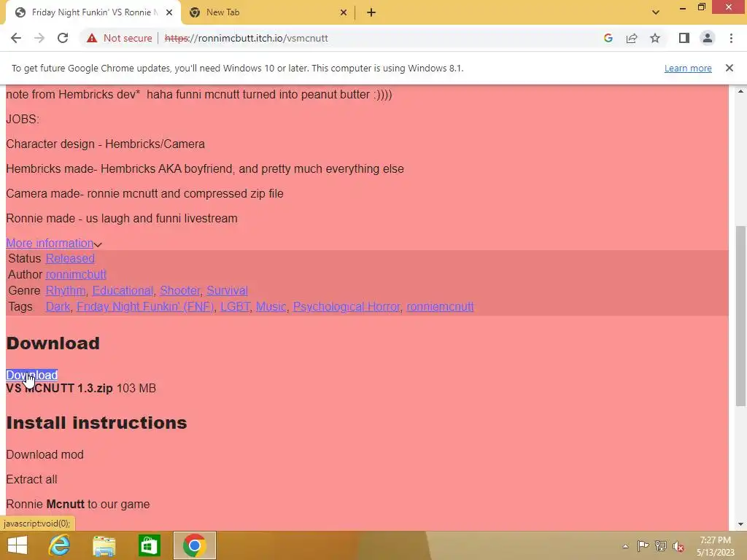This screenshot has height=560, width=747.
Task: Go forward with the browser forward arrow
Action: 39,38
